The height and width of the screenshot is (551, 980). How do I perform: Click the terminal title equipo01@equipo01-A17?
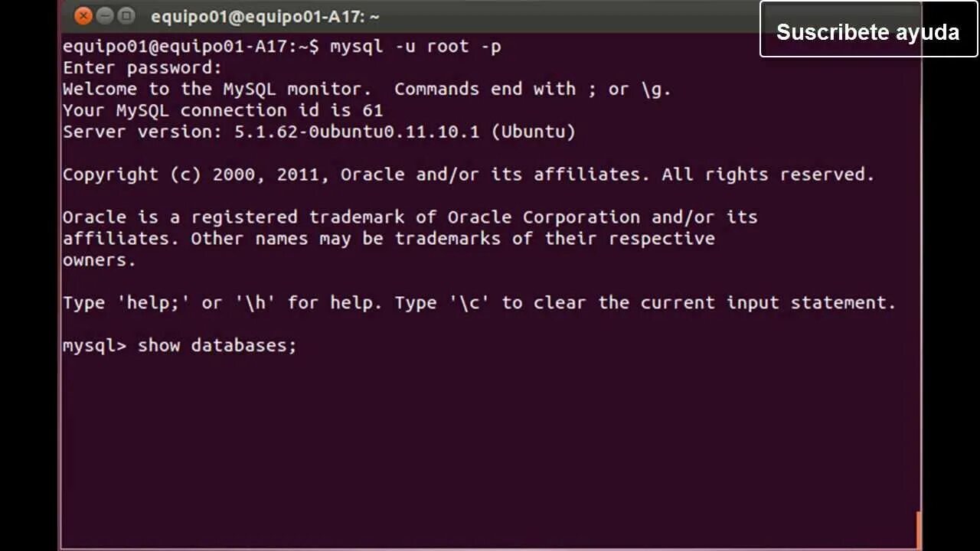click(x=265, y=16)
